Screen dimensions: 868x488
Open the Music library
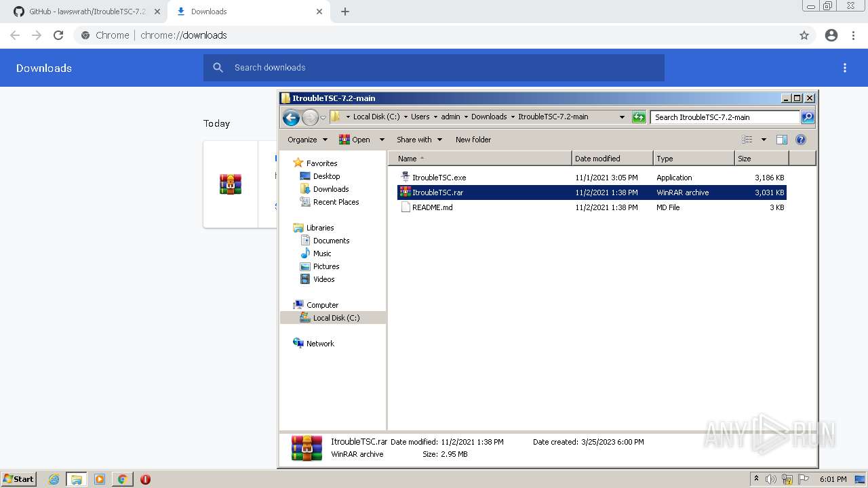(x=322, y=253)
